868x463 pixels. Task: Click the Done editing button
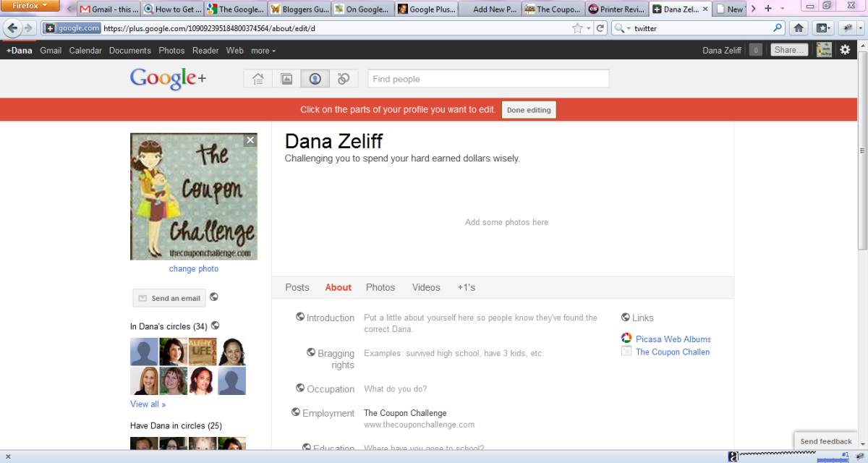click(x=529, y=110)
